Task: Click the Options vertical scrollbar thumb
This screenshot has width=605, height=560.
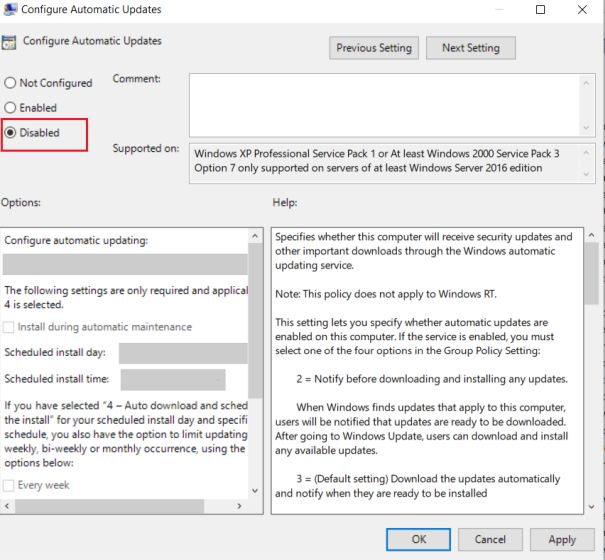Action: (x=255, y=320)
